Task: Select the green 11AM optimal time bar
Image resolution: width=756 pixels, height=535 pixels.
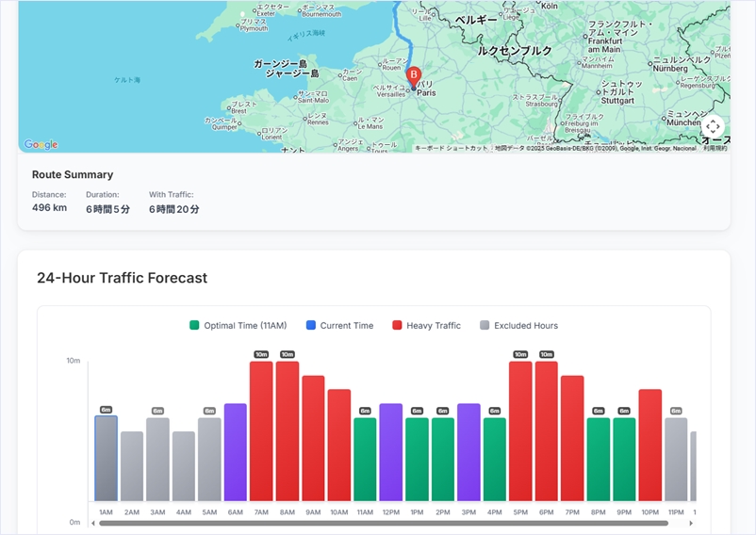Action: point(365,460)
